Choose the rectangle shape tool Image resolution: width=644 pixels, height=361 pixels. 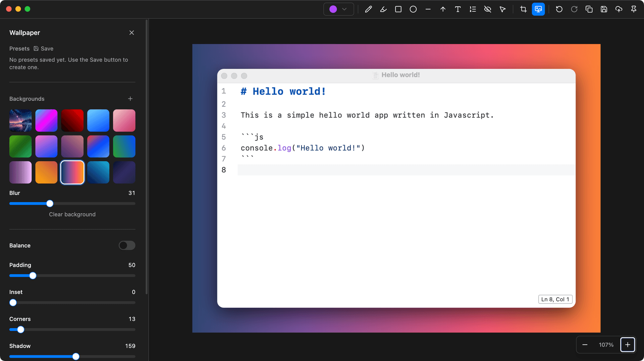pyautogui.click(x=398, y=9)
